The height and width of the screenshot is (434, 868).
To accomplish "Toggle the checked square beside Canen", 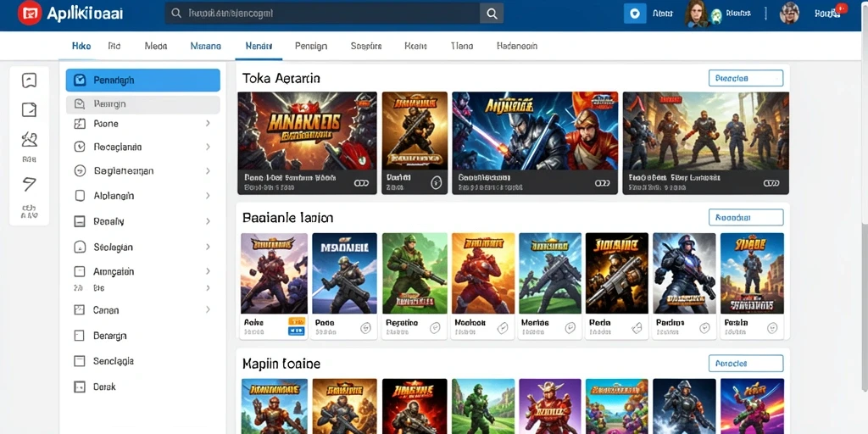I will click(80, 310).
